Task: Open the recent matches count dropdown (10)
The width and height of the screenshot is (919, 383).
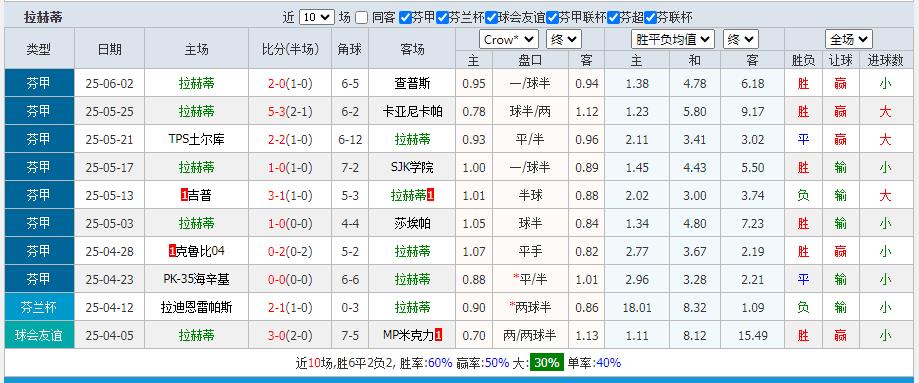Action: pos(316,18)
